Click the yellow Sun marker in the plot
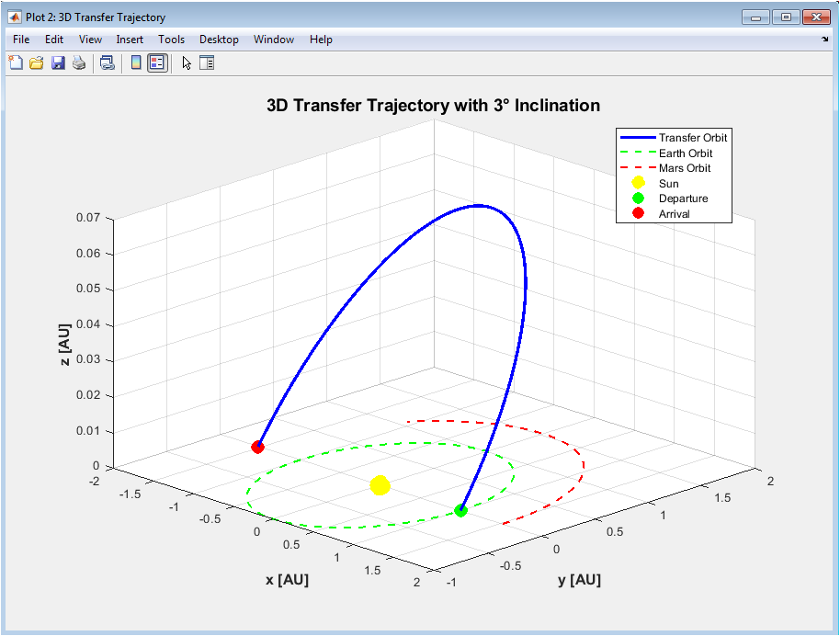This screenshot has width=840, height=636. tap(380, 485)
